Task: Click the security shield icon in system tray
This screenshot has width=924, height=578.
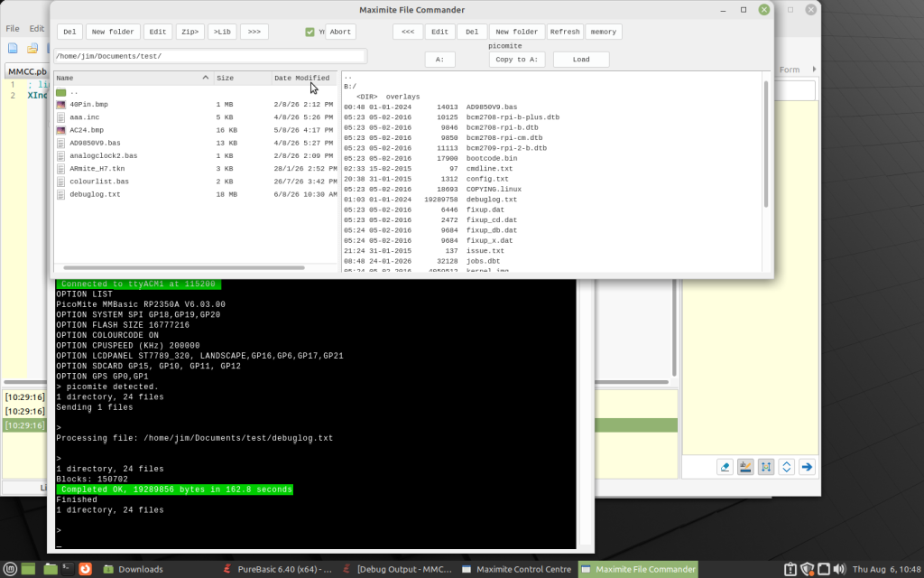Action: tap(807, 569)
